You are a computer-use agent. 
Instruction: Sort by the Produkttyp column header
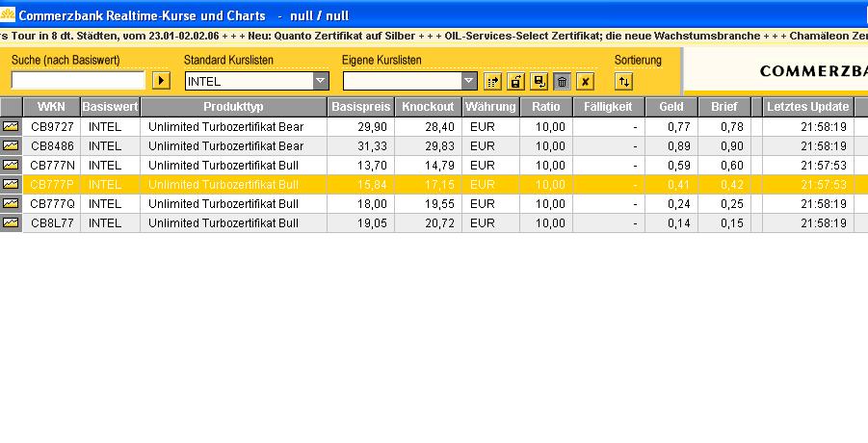coord(233,107)
